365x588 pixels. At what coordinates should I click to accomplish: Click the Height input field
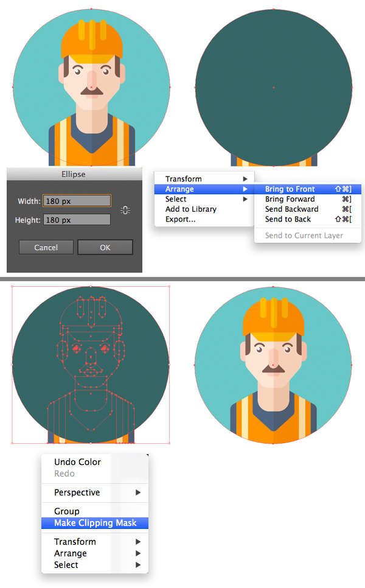[77, 220]
